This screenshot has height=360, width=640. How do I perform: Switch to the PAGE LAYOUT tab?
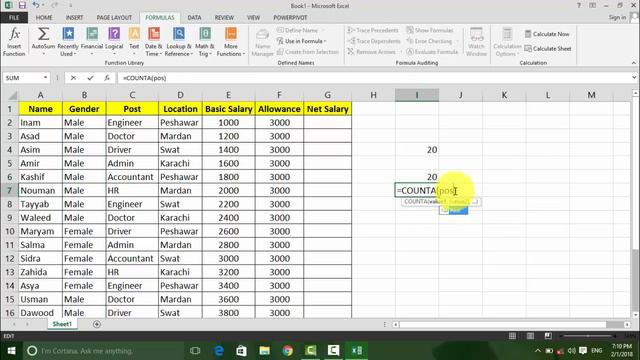[114, 18]
